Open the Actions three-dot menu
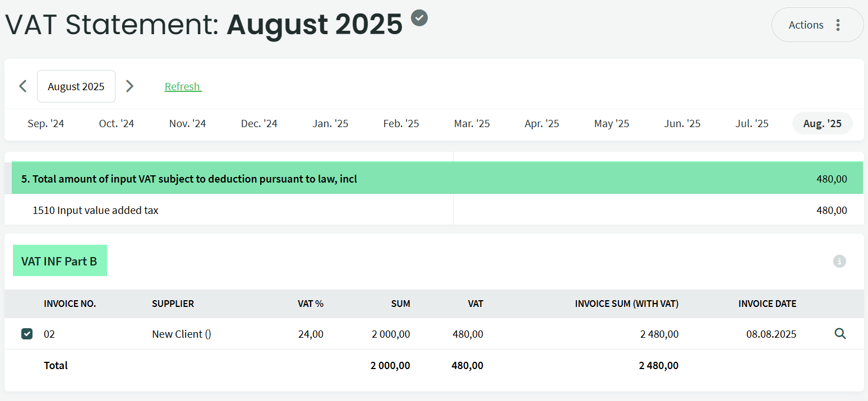Image resolution: width=868 pixels, height=401 pixels. point(817,25)
